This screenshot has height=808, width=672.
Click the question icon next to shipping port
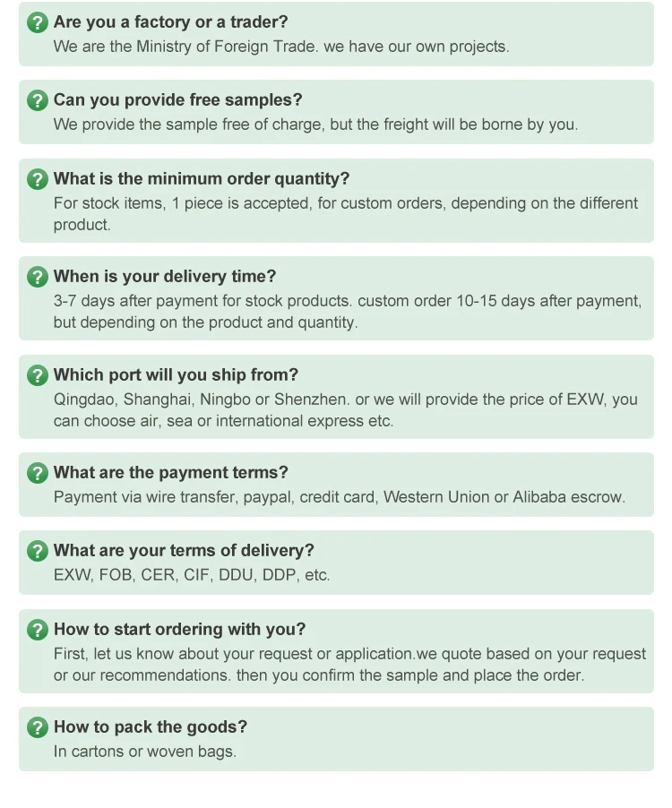coord(38,375)
